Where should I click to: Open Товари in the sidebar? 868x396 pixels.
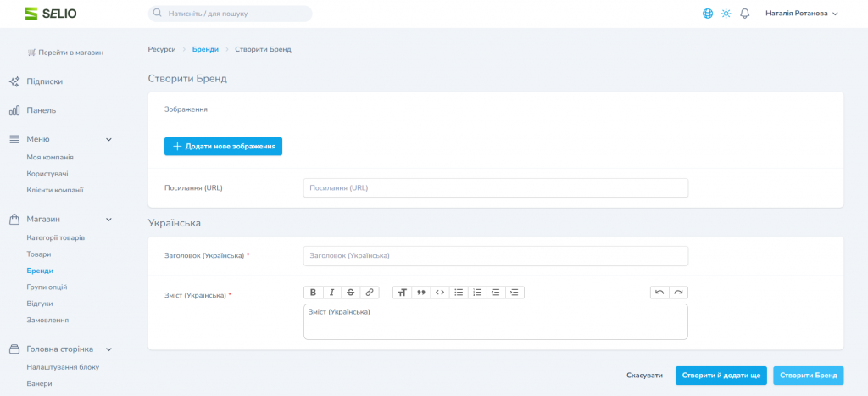[39, 254]
